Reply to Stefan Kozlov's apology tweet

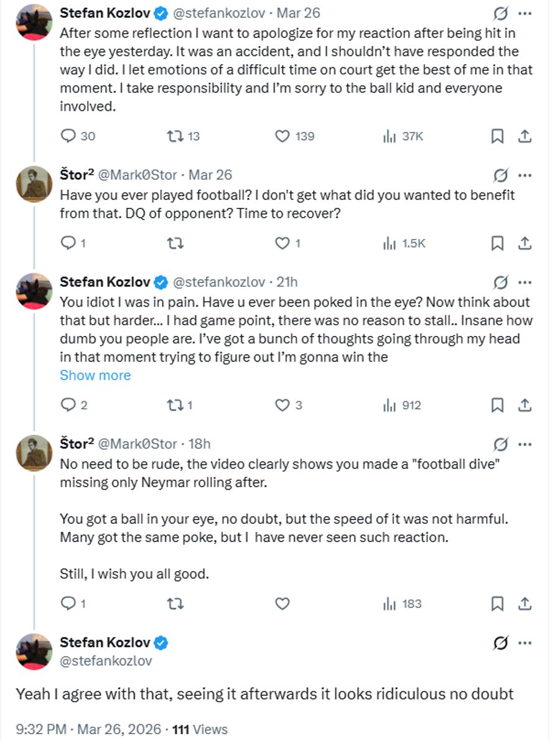pos(68,136)
